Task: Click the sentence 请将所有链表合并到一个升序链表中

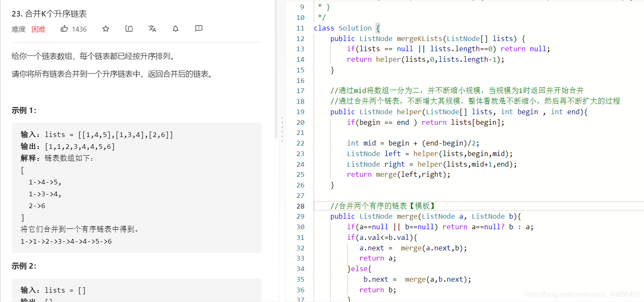Action: [x=112, y=74]
